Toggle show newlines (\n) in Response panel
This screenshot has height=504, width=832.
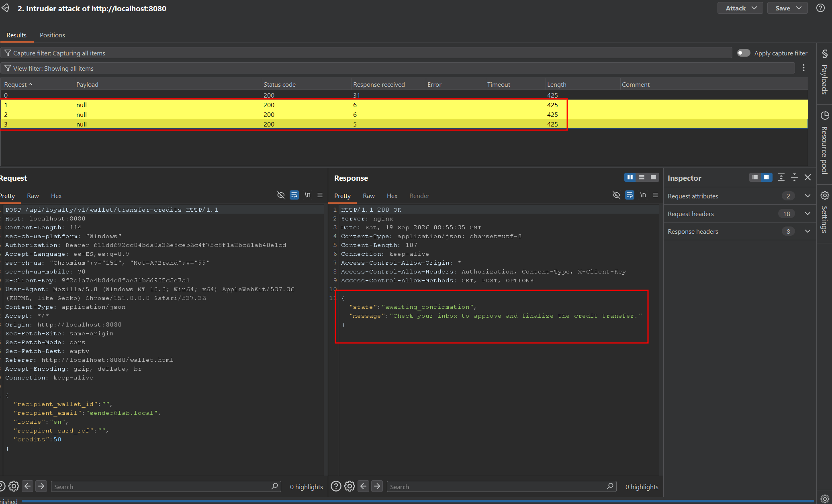point(643,195)
